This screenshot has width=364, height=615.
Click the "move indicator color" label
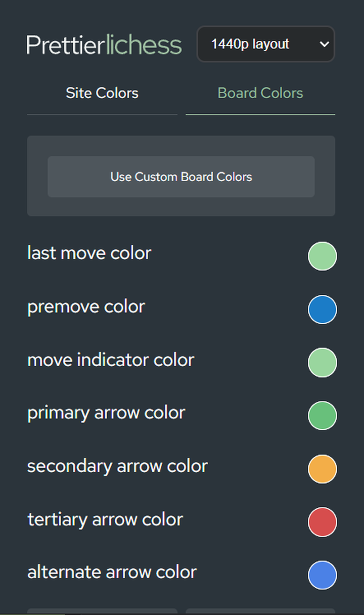coord(111,360)
